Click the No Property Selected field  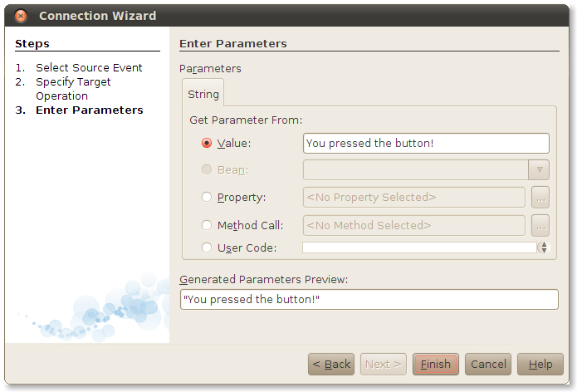click(413, 198)
